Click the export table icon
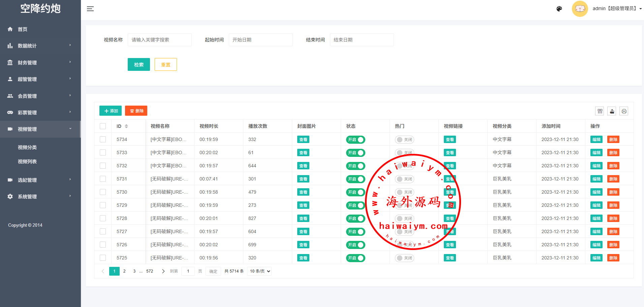 click(612, 111)
